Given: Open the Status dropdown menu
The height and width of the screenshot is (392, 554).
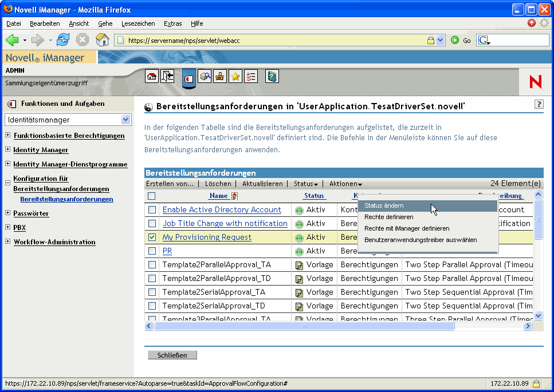Looking at the screenshot, I should tap(305, 184).
